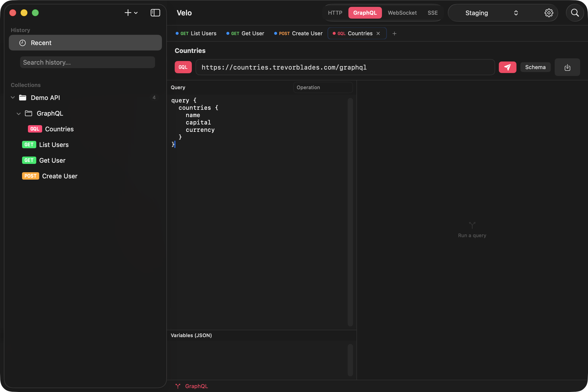Open List Users request in sidebar
This screenshot has height=392, width=588.
[54, 145]
